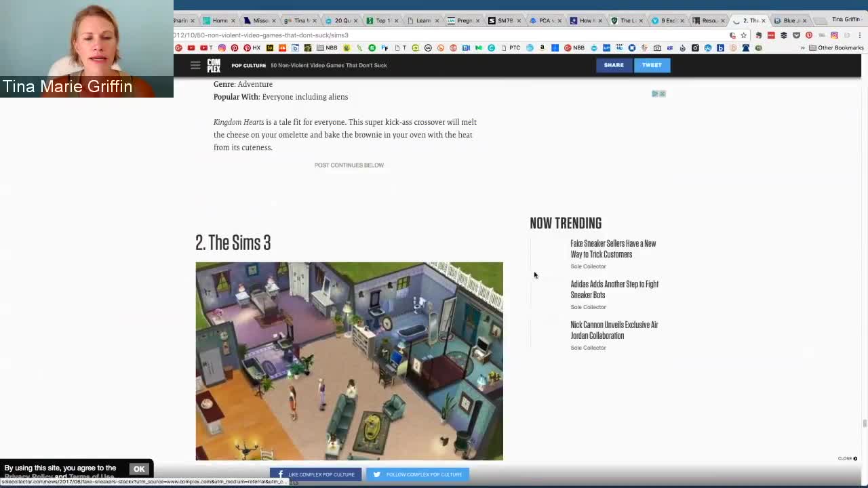The width and height of the screenshot is (868, 488).
Task: Click the camera bookmark icon
Action: (657, 47)
